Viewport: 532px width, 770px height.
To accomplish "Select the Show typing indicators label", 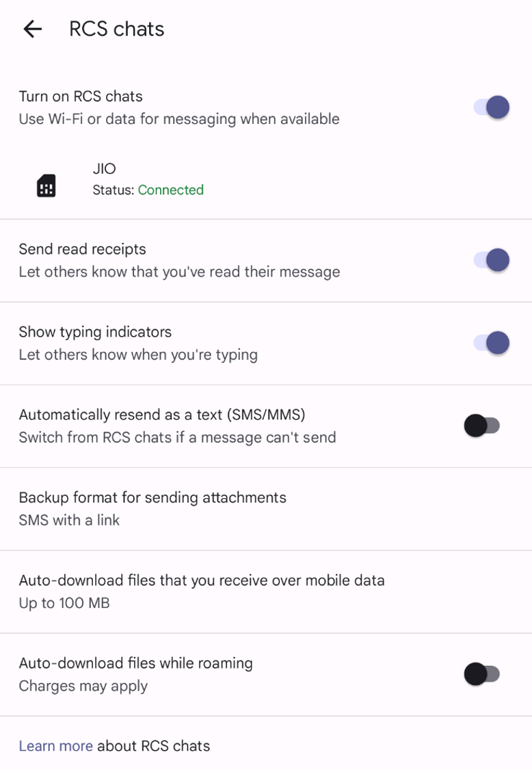I will tap(95, 332).
